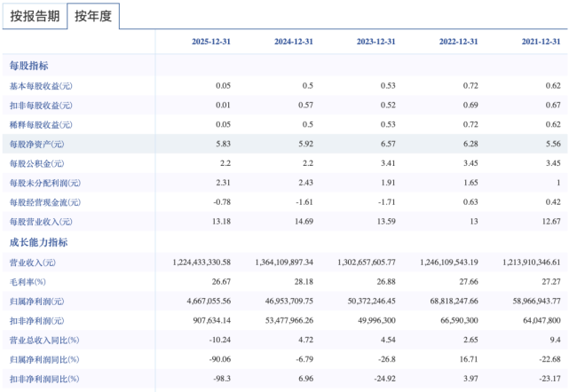Click the 每股指标 section heading
577x392 pixels.
[28, 66]
